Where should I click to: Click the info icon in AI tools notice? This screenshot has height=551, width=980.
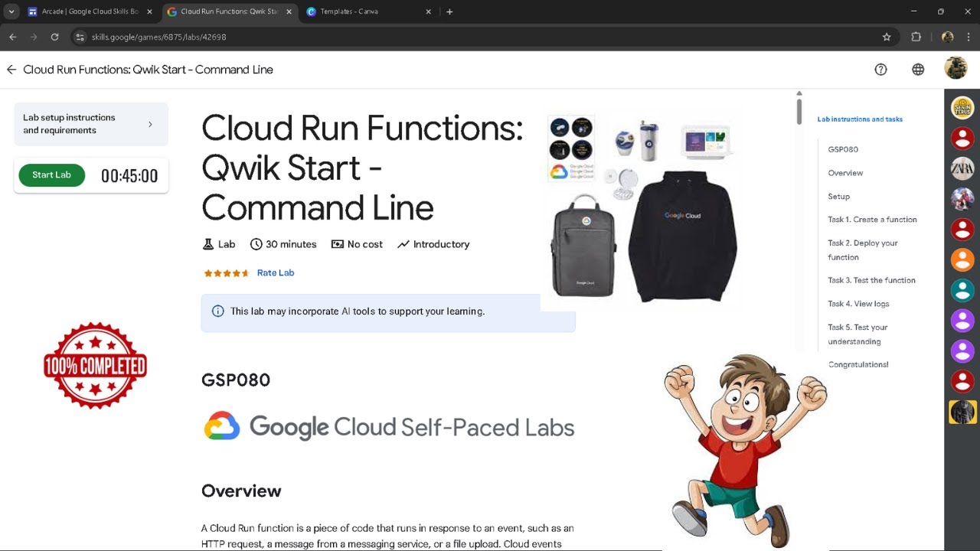point(218,311)
